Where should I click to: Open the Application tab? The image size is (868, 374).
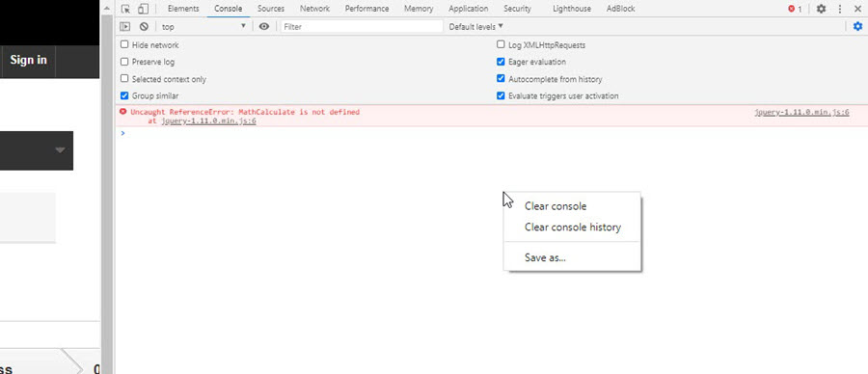469,9
